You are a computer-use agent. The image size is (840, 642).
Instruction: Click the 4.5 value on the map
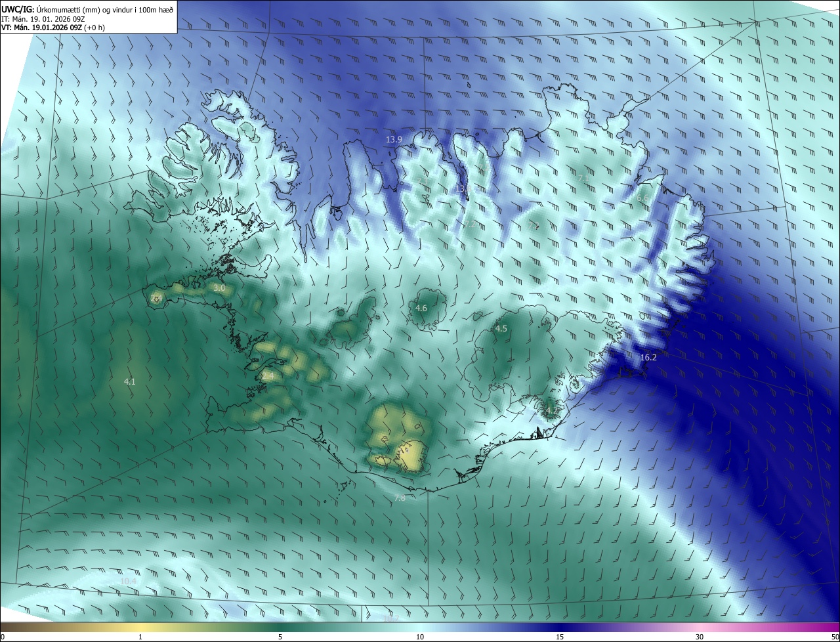point(501,329)
